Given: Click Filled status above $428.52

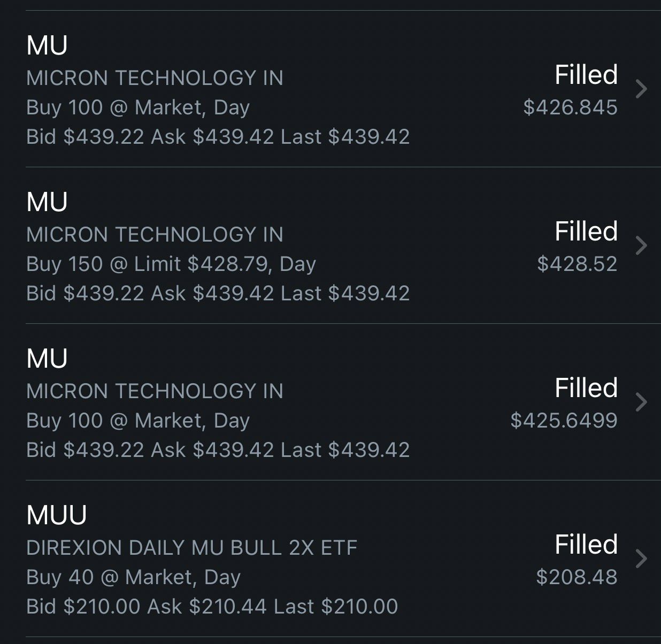Looking at the screenshot, I should [586, 231].
